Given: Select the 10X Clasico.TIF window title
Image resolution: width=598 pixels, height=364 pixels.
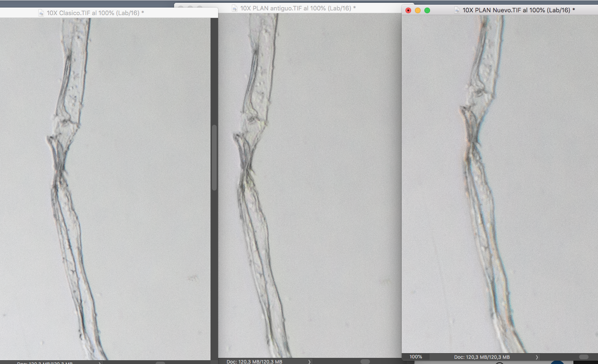Looking at the screenshot, I should (95, 13).
